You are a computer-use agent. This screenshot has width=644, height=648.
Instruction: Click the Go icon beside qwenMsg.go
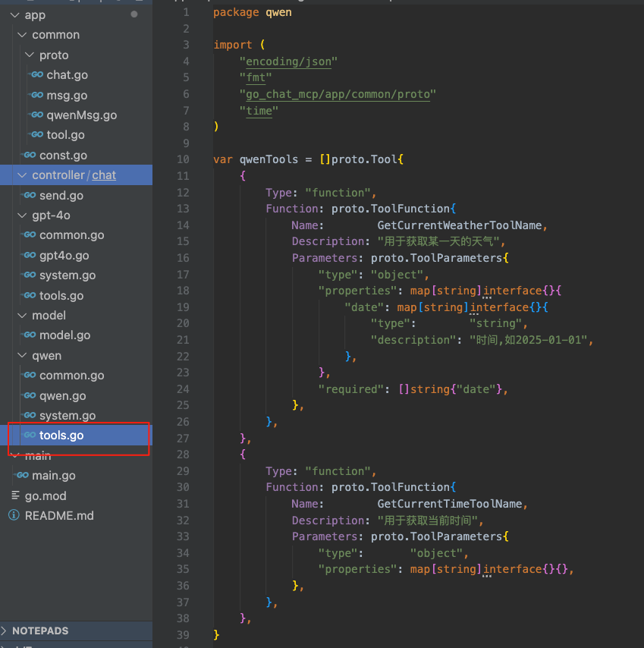[x=36, y=115]
